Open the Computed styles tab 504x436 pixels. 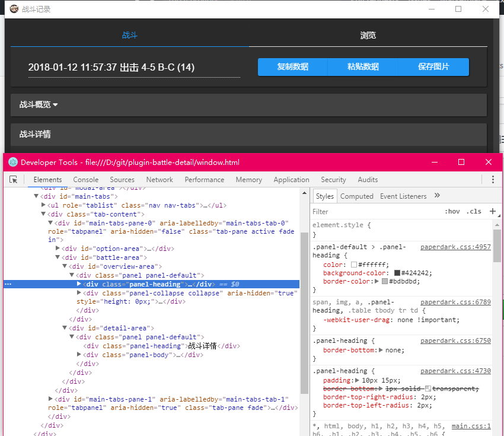coord(357,196)
